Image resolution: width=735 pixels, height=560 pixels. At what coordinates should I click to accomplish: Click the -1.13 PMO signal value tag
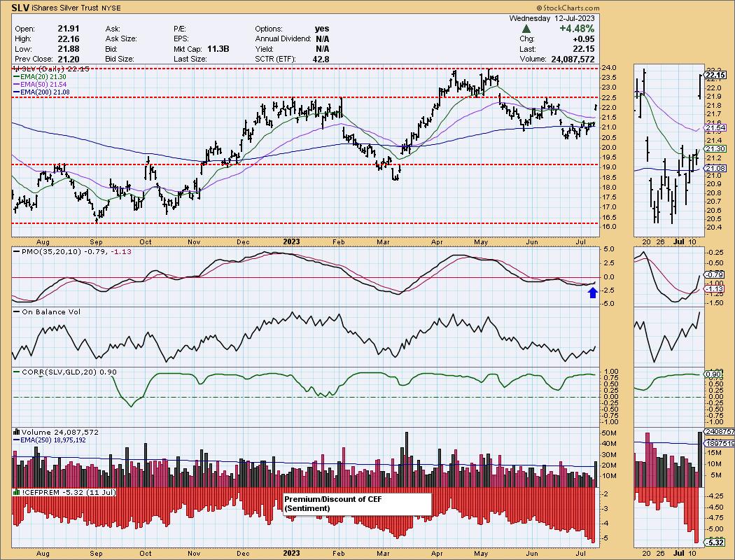[715, 289]
